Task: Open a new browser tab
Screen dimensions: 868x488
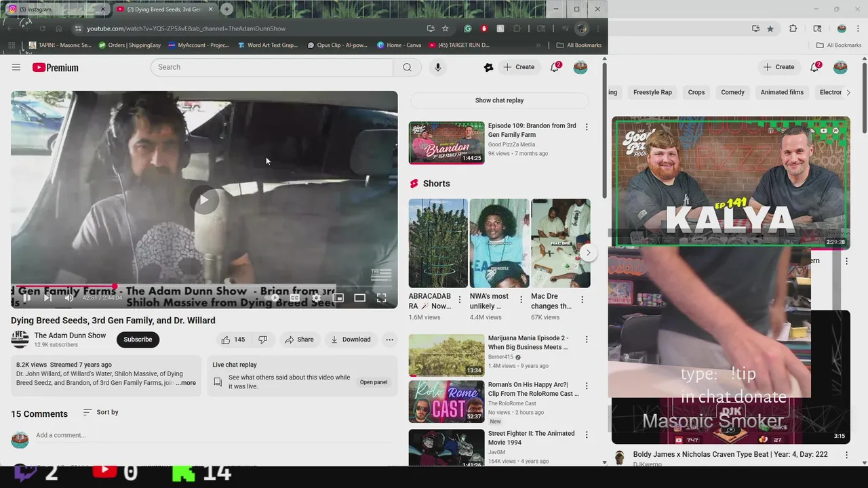Action: 226,9
